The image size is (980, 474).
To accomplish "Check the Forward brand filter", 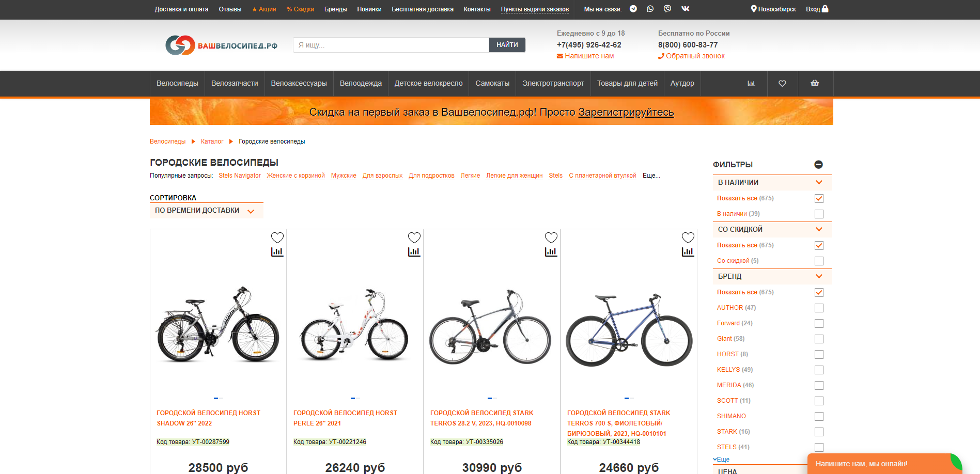I will 819,323.
